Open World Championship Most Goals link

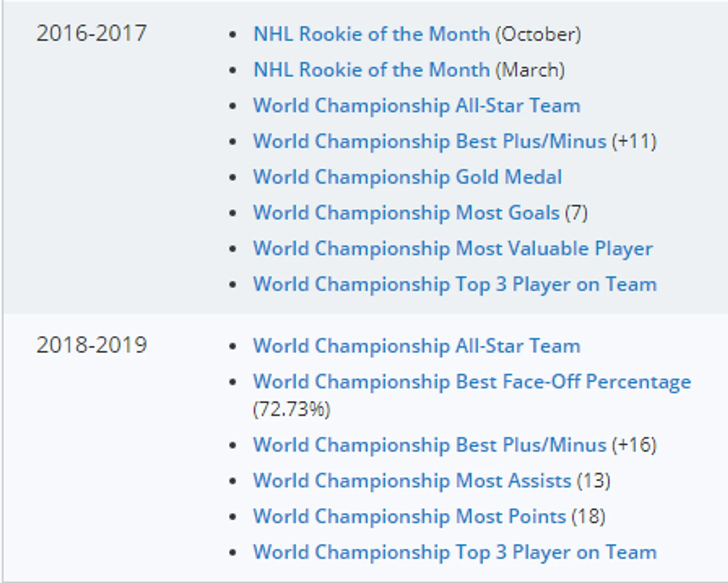coord(406,213)
